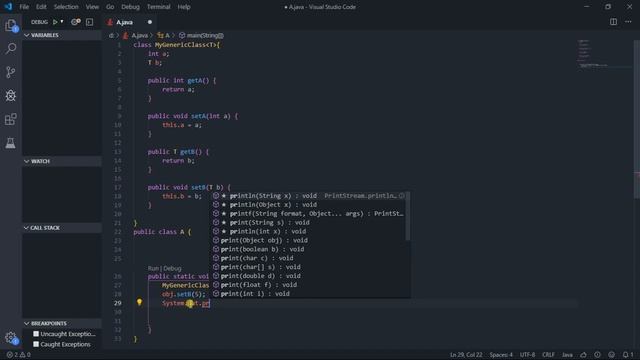Close the unsaved A.java tab dot
This screenshot has height=360, width=640.
(150, 22)
